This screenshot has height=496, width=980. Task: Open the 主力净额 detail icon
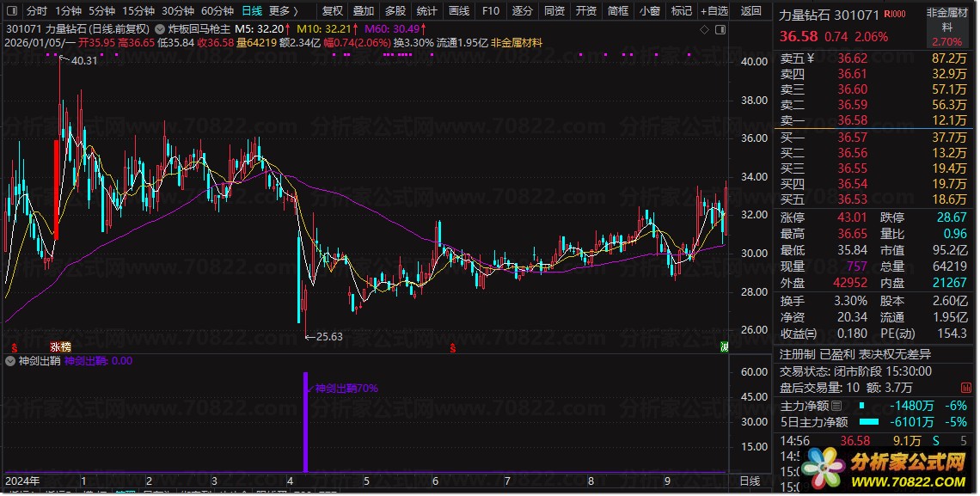click(836, 406)
